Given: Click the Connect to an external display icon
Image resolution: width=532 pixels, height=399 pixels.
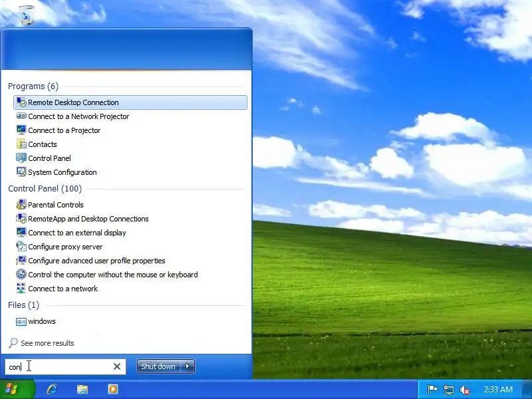Looking at the screenshot, I should (21, 232).
